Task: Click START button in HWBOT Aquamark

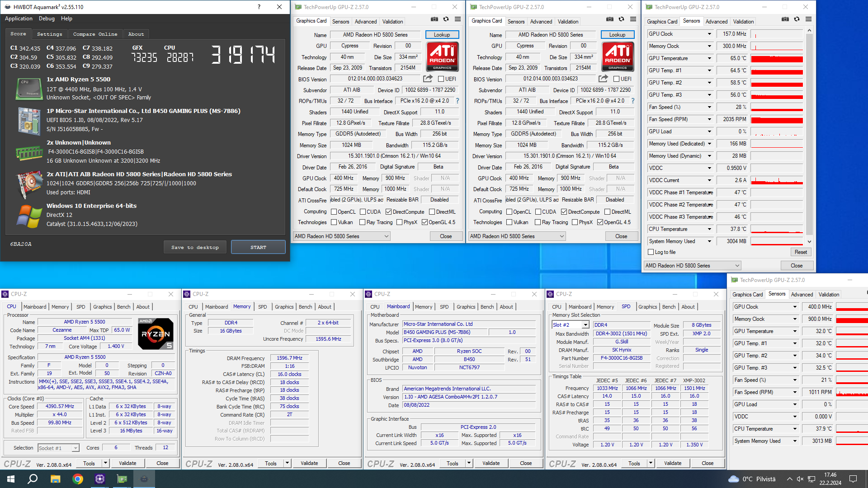Action: (x=258, y=247)
